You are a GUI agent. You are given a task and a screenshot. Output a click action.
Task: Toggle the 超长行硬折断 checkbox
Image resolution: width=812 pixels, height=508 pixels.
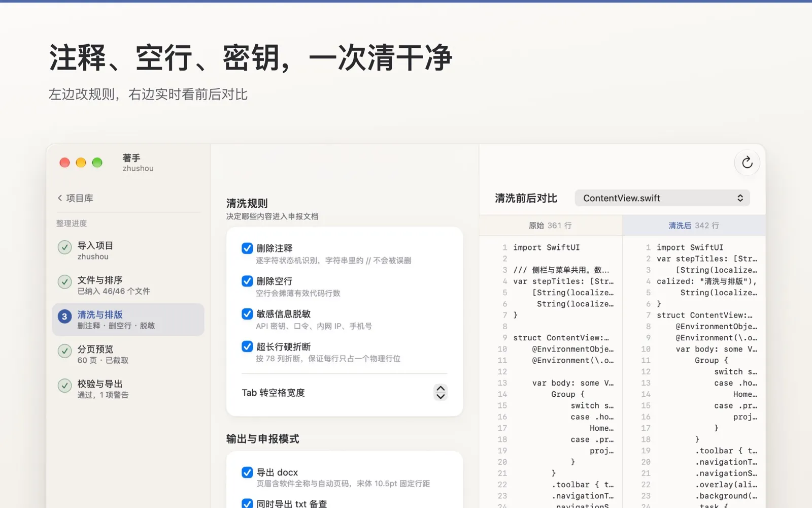[x=247, y=346]
